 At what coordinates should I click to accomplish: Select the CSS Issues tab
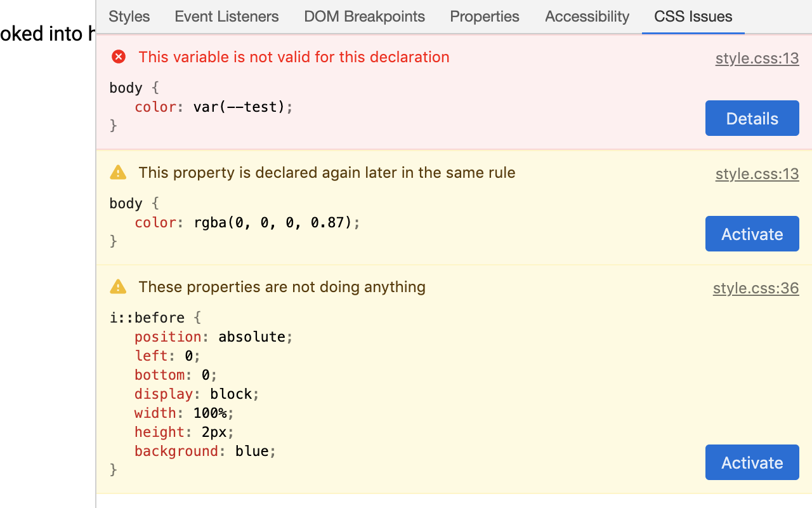tap(693, 17)
